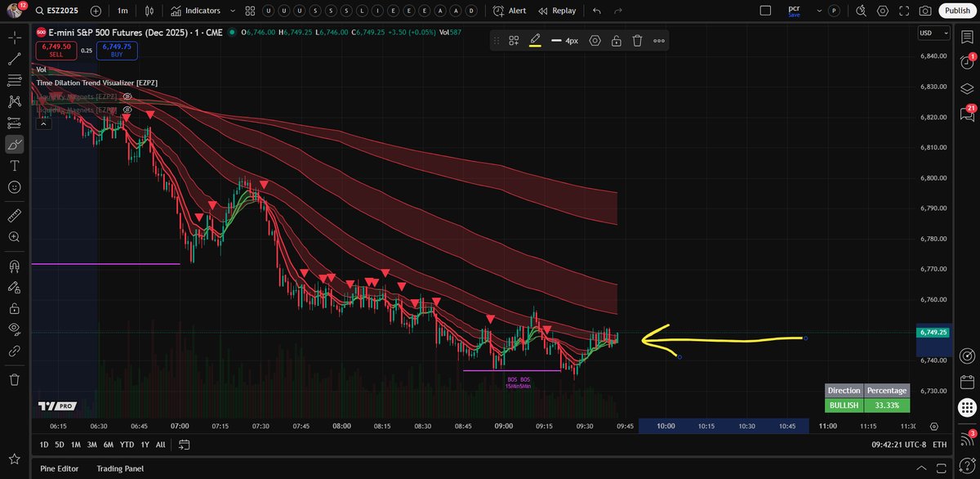Change line color with pencil swatch
980x479 pixels.
(x=535, y=40)
